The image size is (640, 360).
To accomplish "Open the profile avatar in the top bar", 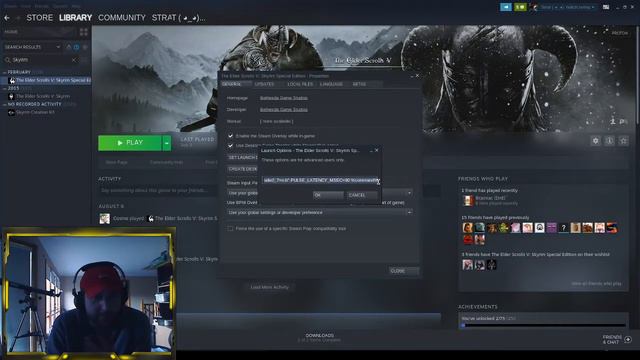I will [x=533, y=7].
